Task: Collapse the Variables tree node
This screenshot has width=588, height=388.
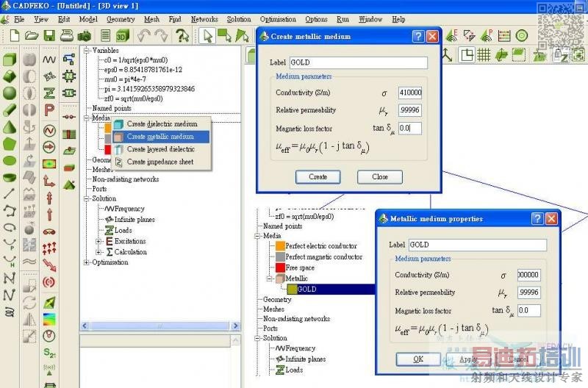Action: 87,50
